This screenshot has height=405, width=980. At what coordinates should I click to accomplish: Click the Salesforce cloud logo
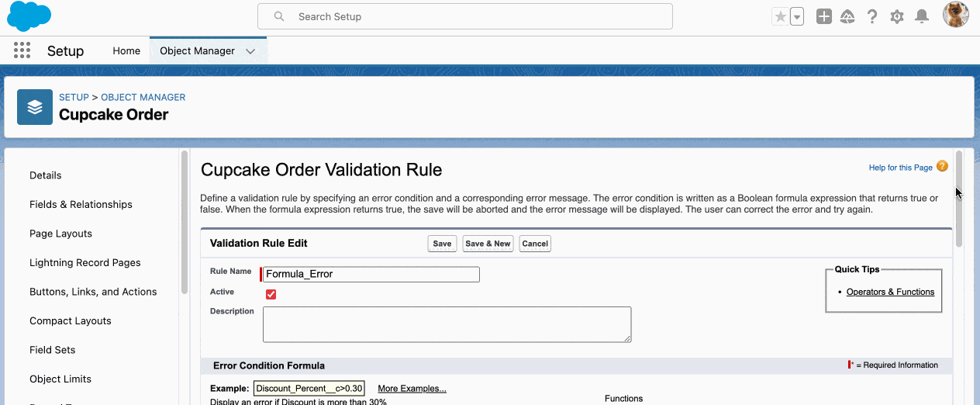(29, 16)
